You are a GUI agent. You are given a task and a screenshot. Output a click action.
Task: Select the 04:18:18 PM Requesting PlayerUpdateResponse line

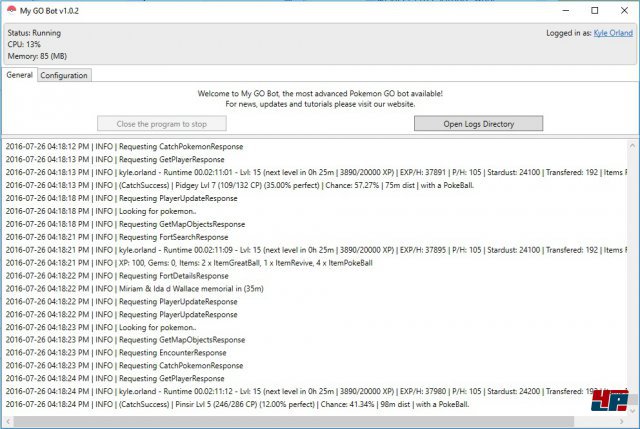(122, 198)
